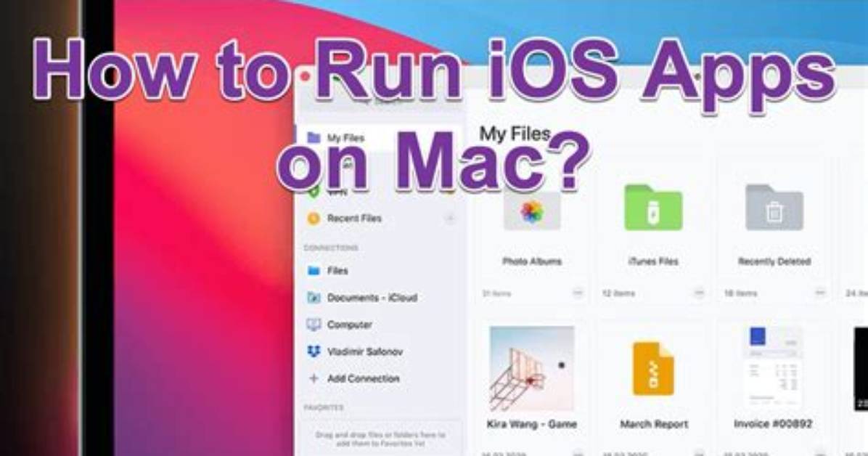
Task: Click the Kira Wang - Game file name
Action: coord(532,424)
